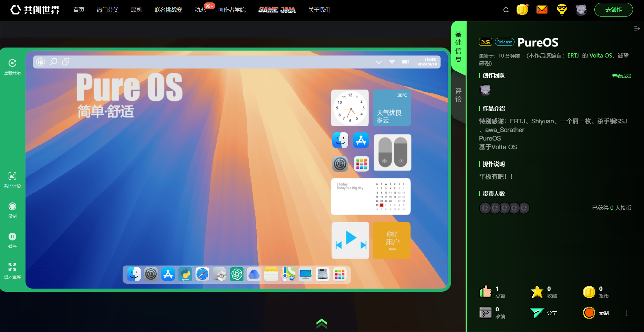This screenshot has height=332, width=644.
Task: Click the 你好 用户 greeting widget
Action: tap(392, 240)
